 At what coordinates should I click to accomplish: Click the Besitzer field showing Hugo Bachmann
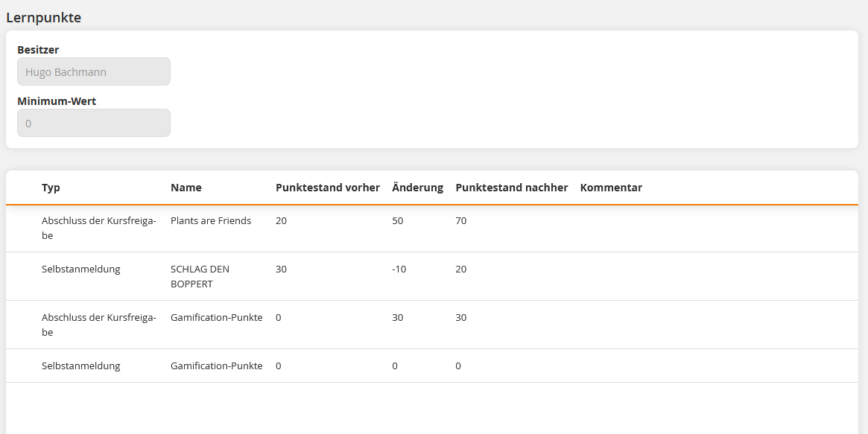click(x=93, y=72)
